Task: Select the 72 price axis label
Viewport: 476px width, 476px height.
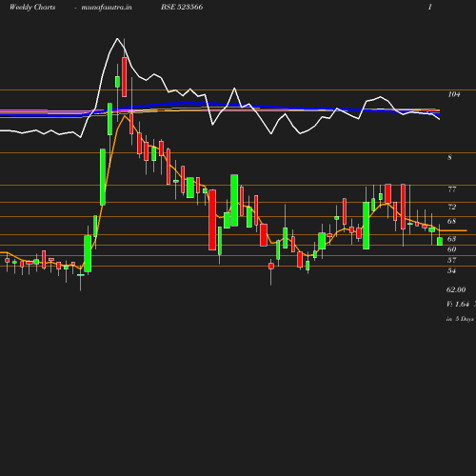Action: pyautogui.click(x=452, y=207)
